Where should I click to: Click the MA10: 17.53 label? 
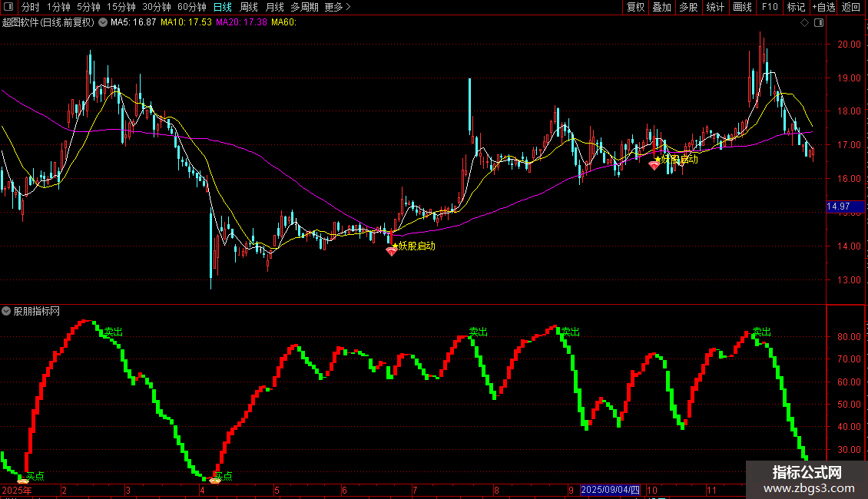(186, 22)
